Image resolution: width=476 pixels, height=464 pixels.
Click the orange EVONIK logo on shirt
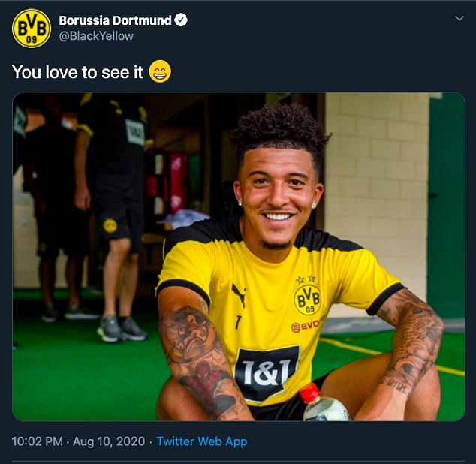click(306, 326)
